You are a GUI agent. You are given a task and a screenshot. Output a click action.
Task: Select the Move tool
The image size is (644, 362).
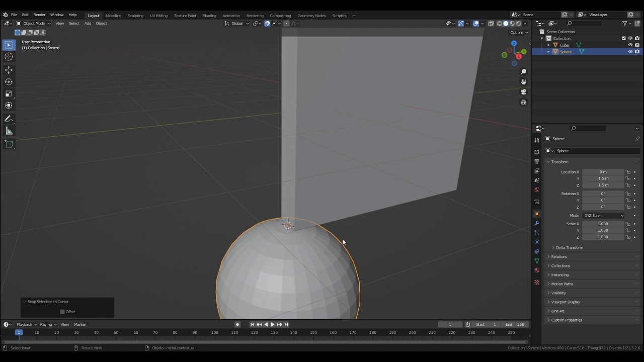(9, 70)
